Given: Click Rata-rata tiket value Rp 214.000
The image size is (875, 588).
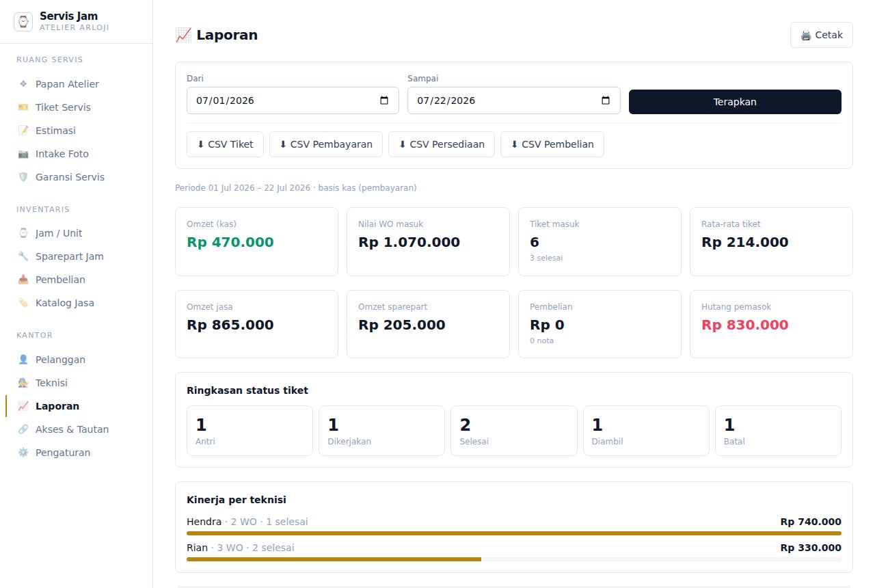Looking at the screenshot, I should (745, 242).
